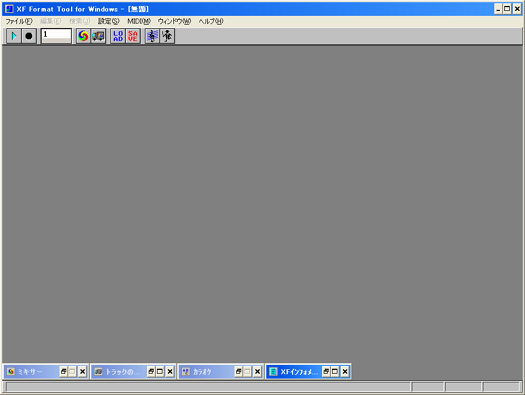Open the ウィンドウ(W) menu

point(174,21)
